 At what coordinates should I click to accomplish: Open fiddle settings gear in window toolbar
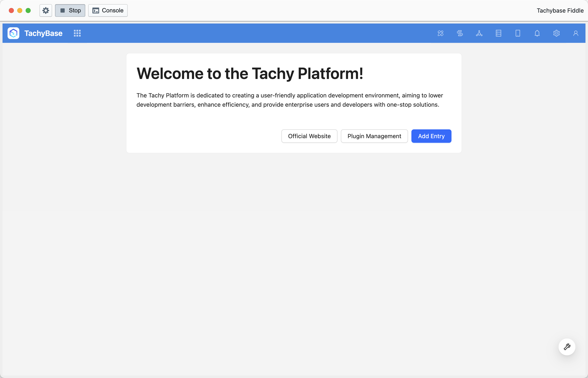[x=46, y=10]
